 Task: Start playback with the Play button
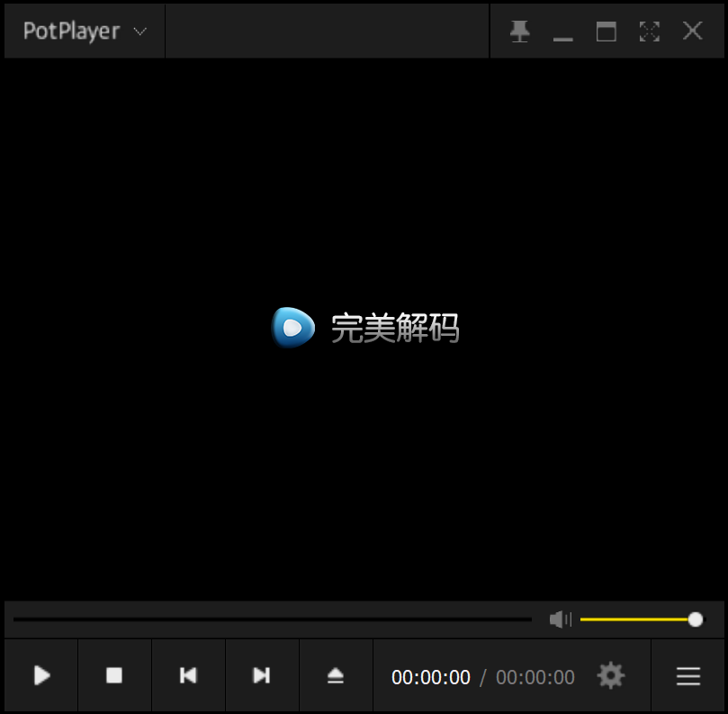[x=41, y=675]
